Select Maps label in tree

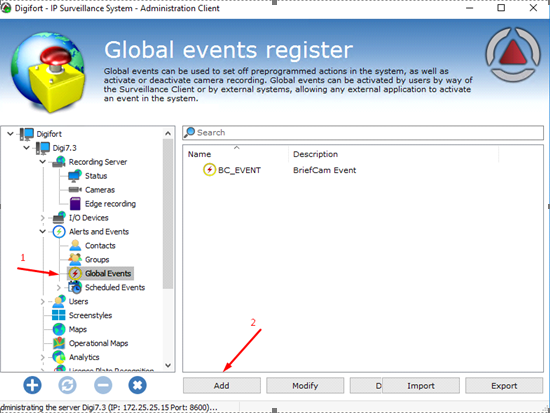78,329
